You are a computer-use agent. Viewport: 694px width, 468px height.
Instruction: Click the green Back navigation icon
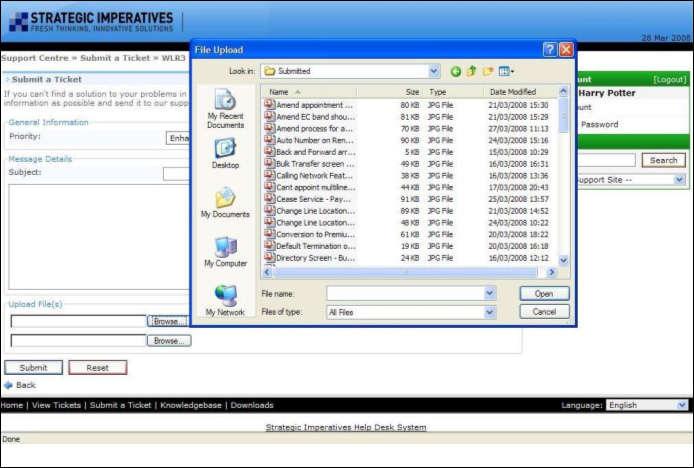click(x=456, y=71)
